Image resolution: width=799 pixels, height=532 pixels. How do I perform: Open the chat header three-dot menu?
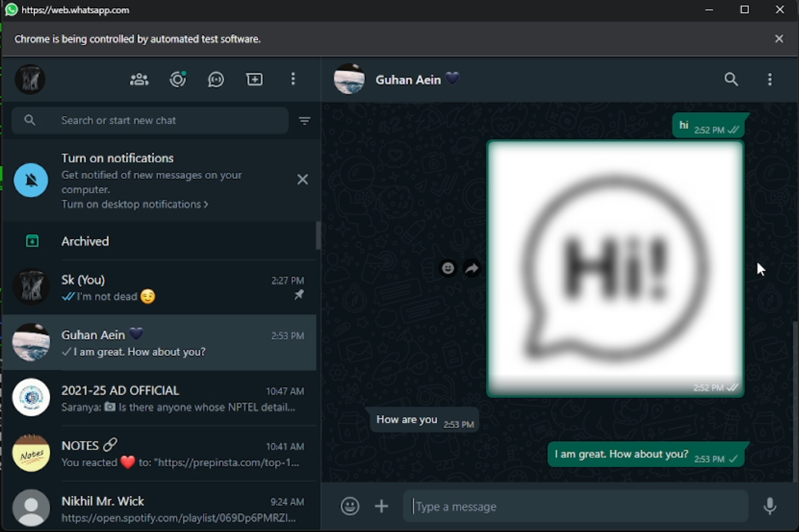(x=769, y=80)
